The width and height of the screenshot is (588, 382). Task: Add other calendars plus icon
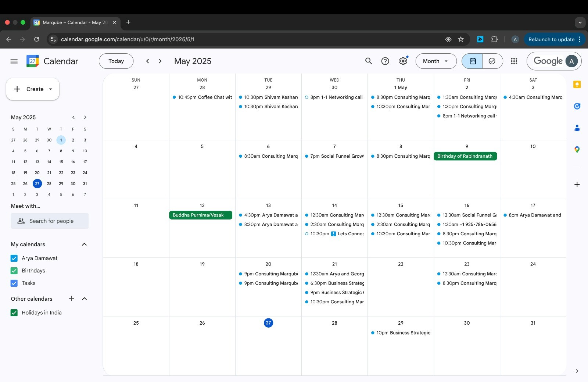click(72, 299)
